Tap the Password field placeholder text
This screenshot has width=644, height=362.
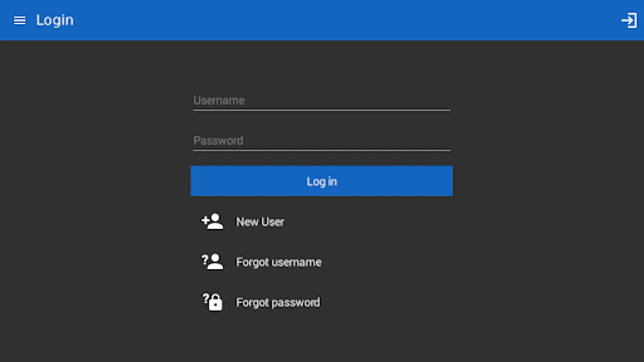pos(218,140)
